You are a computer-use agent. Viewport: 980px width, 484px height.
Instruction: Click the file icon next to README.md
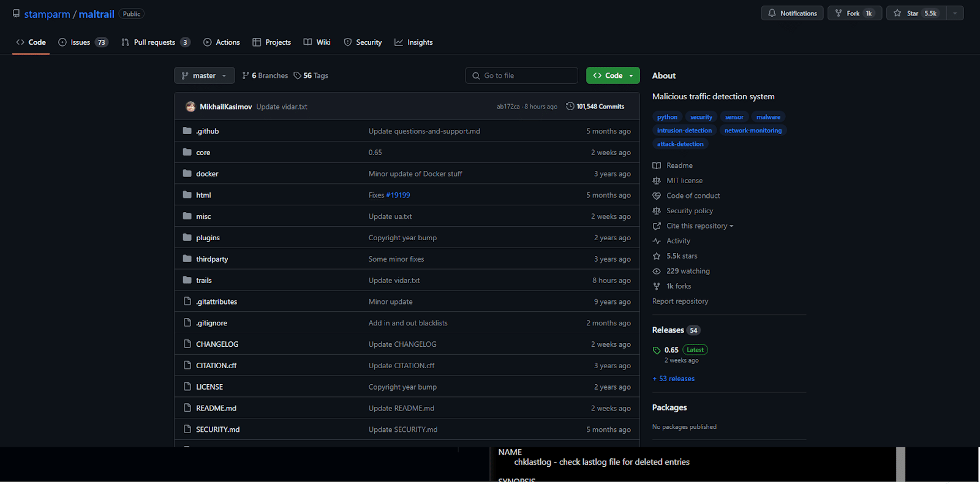tap(187, 408)
